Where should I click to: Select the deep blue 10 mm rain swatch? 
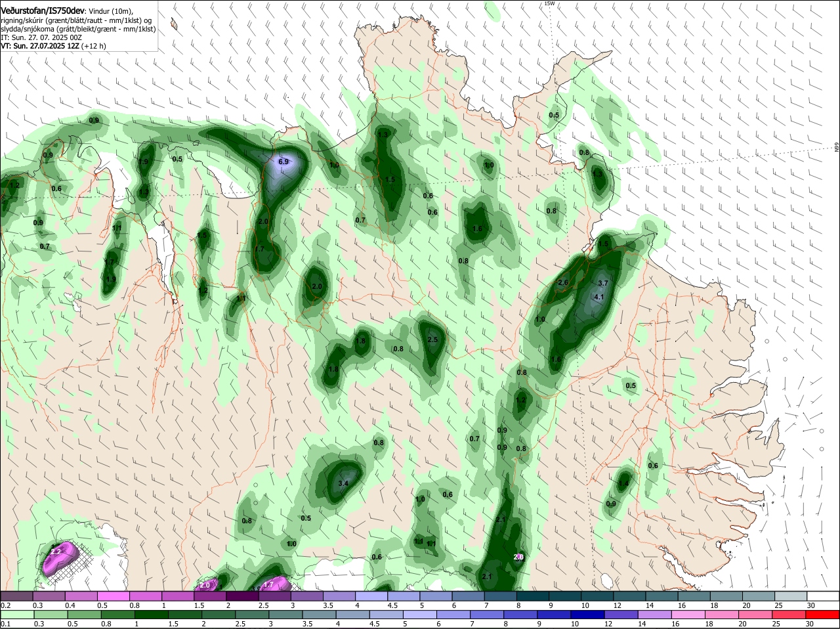coord(589,615)
